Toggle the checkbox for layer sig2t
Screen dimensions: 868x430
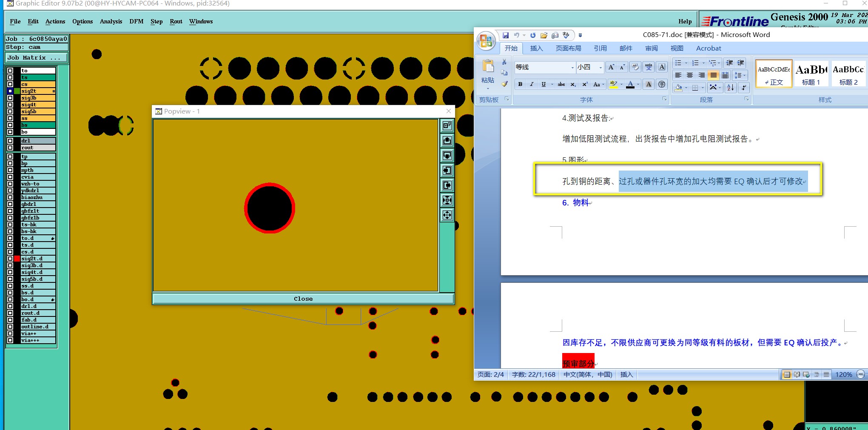pyautogui.click(x=10, y=91)
